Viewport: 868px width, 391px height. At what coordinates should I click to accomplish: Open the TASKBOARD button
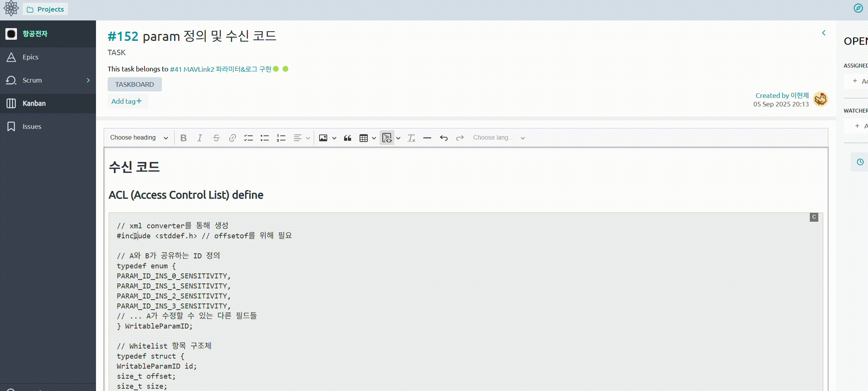(135, 84)
